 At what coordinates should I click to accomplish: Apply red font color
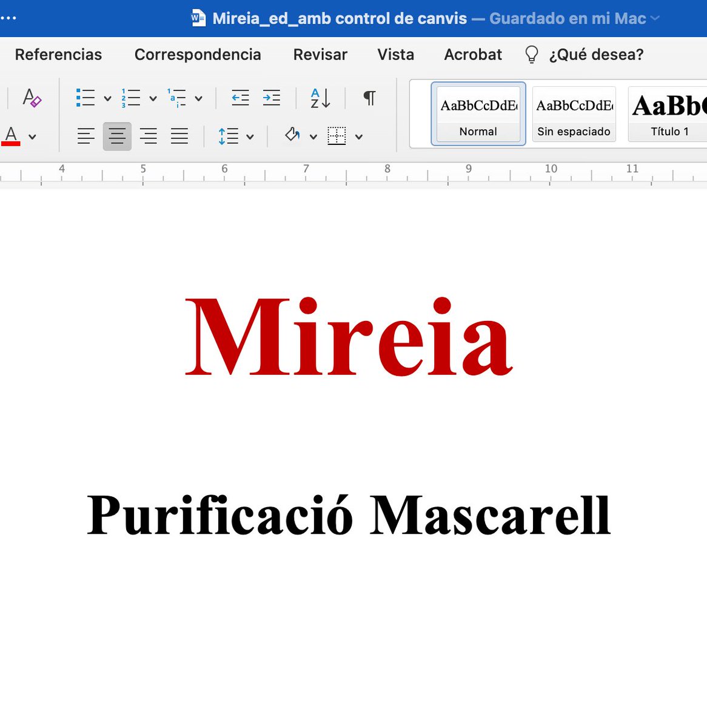point(11,136)
